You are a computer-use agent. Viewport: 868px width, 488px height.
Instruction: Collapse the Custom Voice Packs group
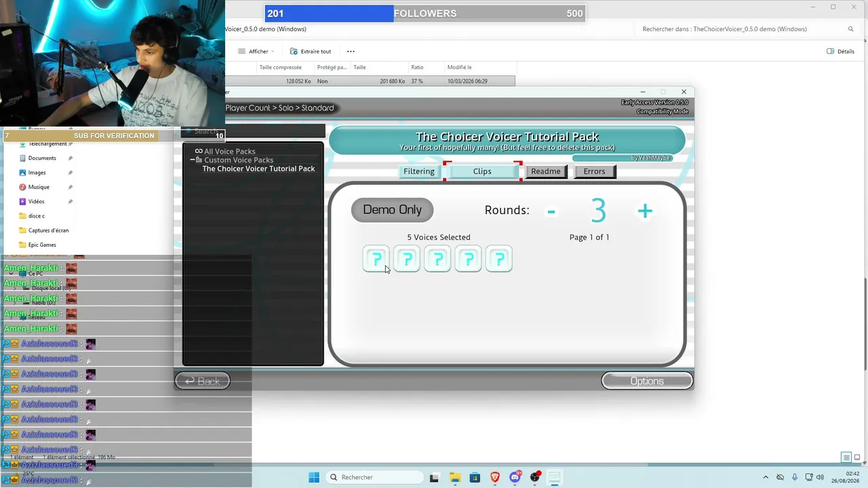pos(193,160)
